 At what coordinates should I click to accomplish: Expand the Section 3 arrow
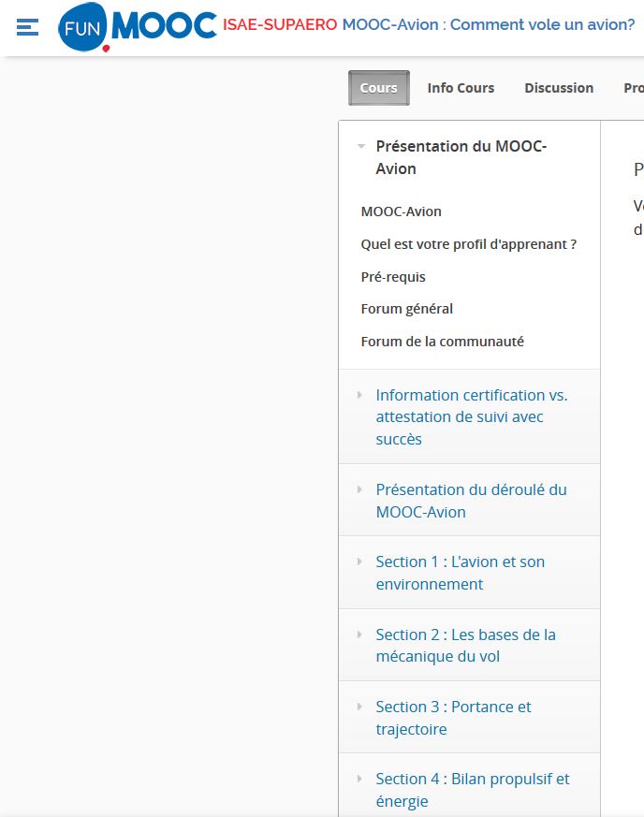(x=359, y=707)
